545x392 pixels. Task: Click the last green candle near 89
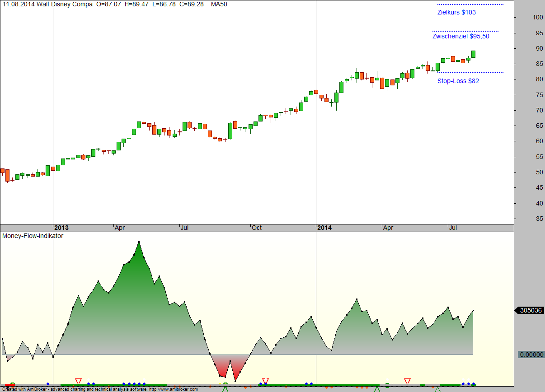pyautogui.click(x=473, y=54)
